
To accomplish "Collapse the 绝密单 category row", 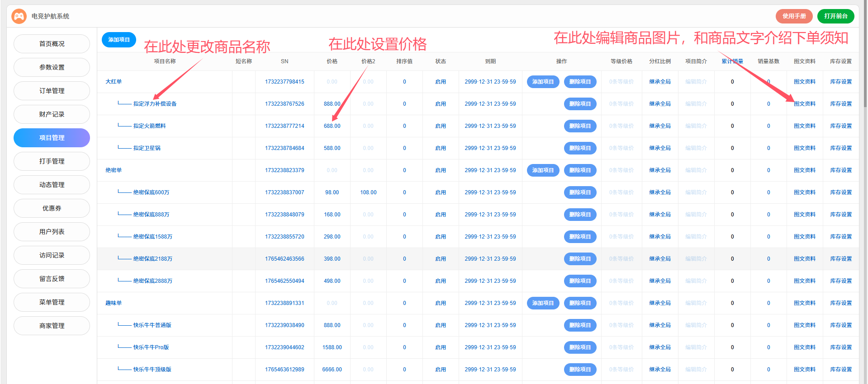I will (x=114, y=170).
